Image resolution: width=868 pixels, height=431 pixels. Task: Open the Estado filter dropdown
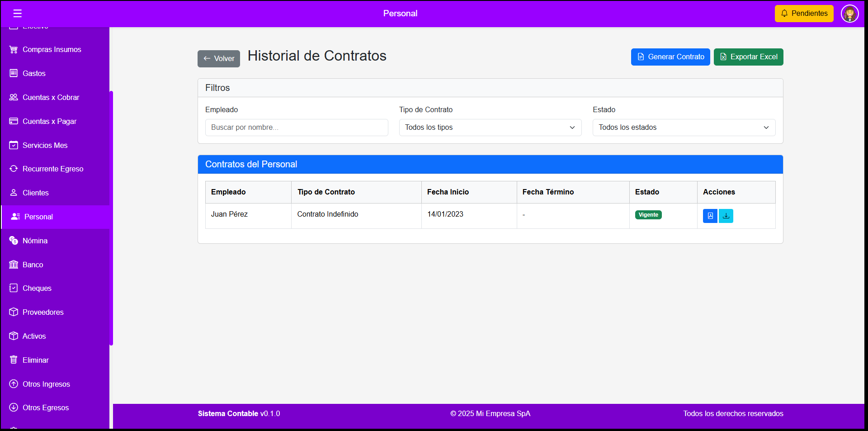coord(684,128)
